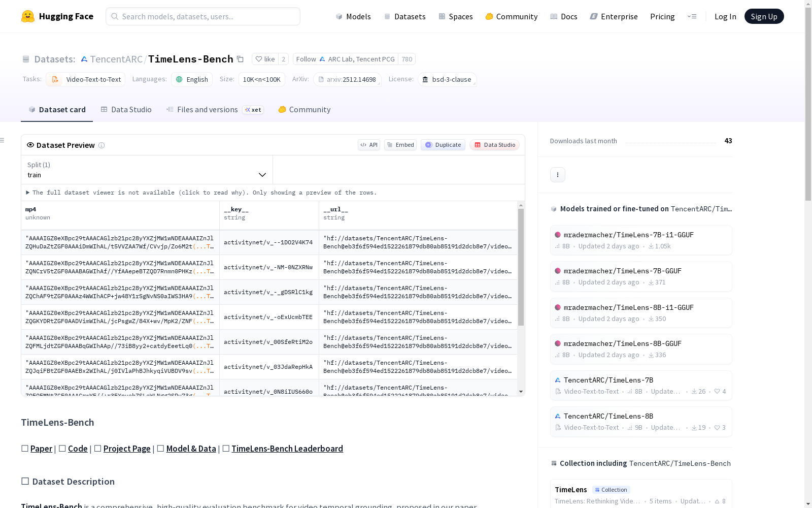
Task: Toggle the left sidebar table of contents icon
Action: pos(3,140)
